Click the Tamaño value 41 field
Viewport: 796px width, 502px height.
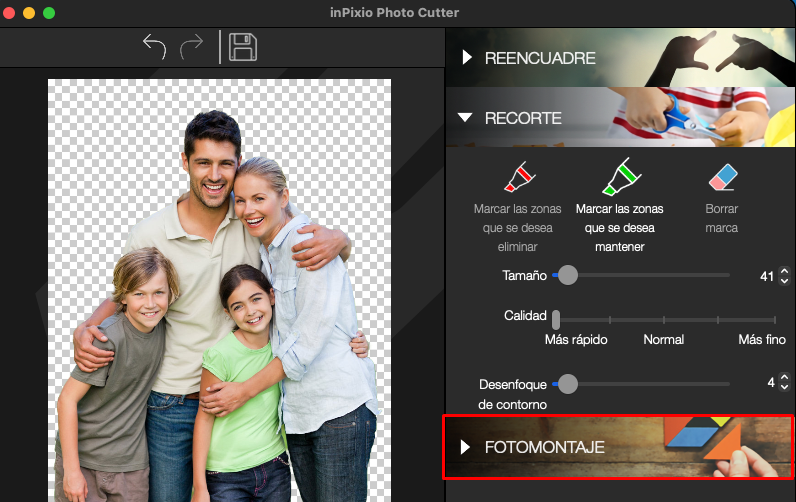click(767, 276)
